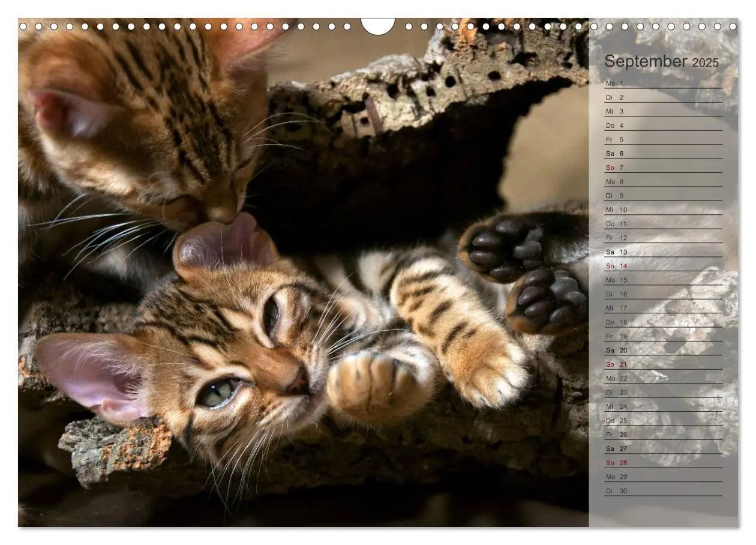Select So 14 date row
Viewport: 756px width, 545px height.
[x=663, y=265]
